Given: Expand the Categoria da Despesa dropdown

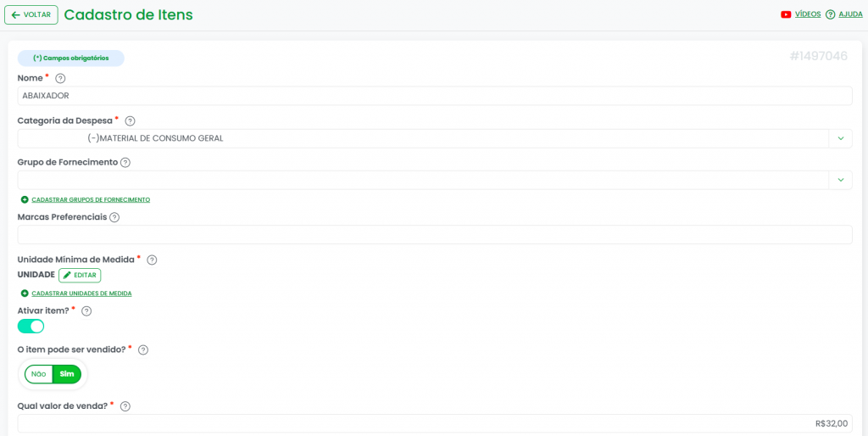Looking at the screenshot, I should pos(840,138).
